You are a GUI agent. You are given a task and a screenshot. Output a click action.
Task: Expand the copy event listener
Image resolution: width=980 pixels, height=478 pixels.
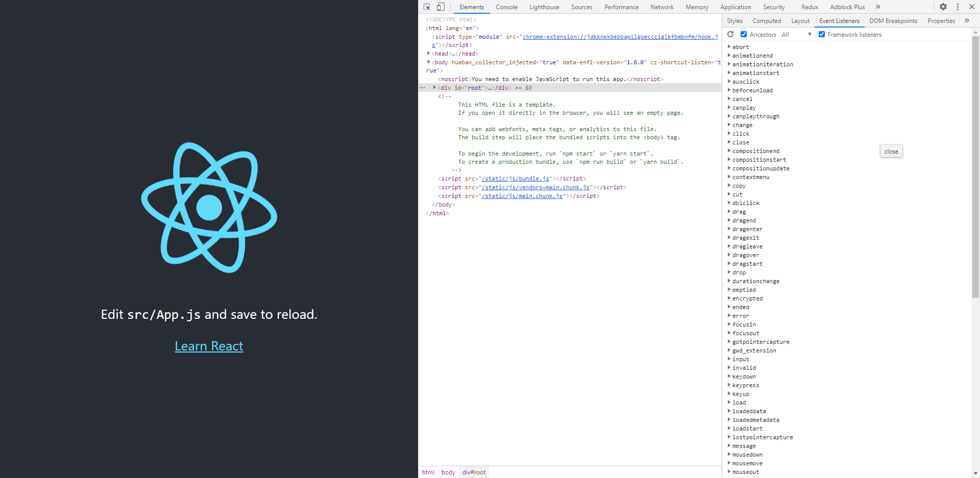[x=729, y=185]
